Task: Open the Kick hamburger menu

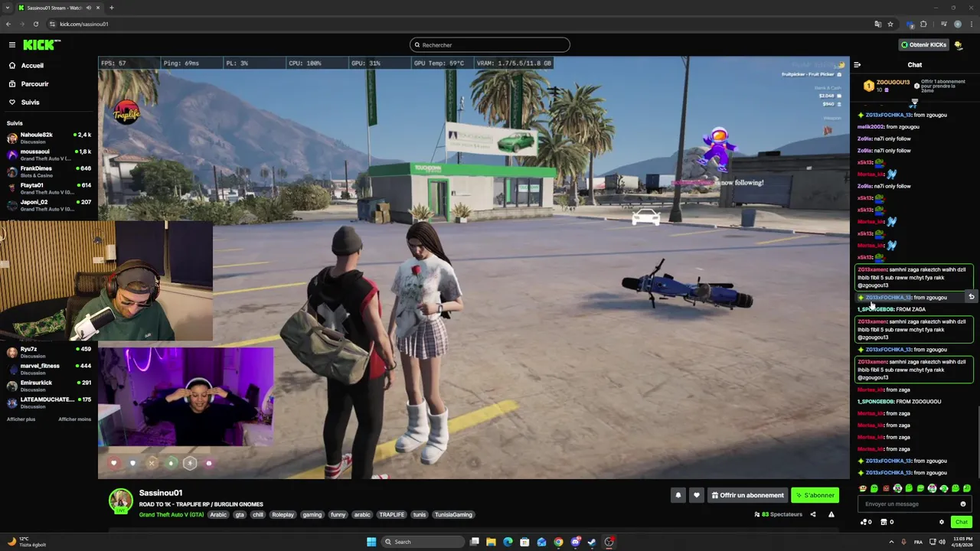Action: point(11,45)
